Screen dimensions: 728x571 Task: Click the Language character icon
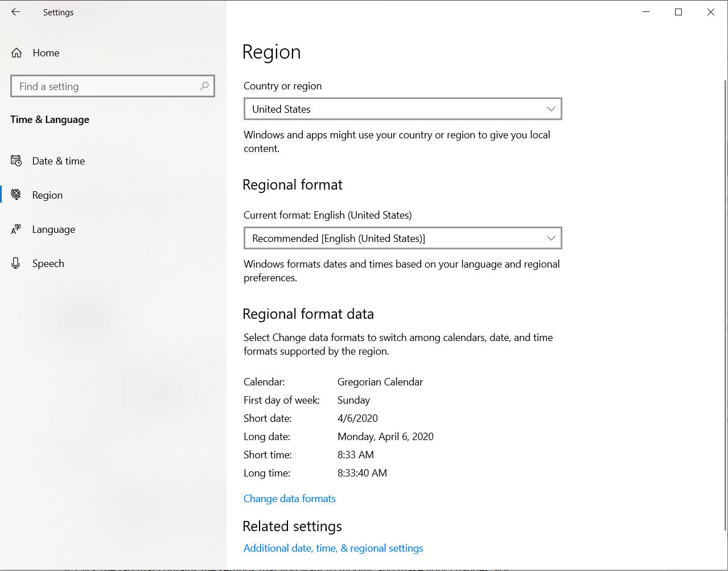[17, 229]
